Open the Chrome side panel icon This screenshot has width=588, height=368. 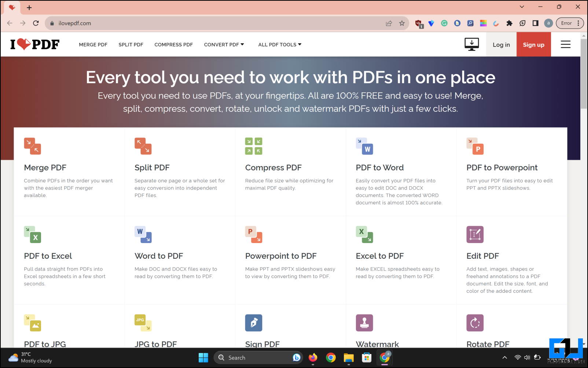[x=536, y=23]
